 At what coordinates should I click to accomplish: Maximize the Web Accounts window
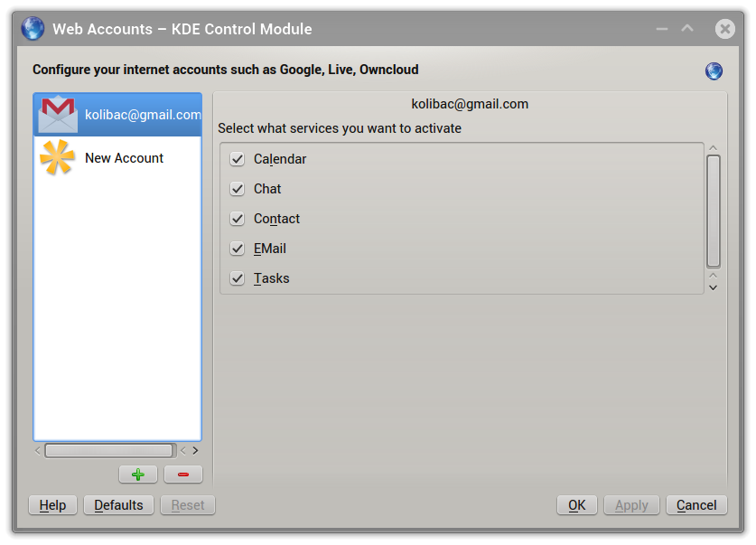coord(687,28)
